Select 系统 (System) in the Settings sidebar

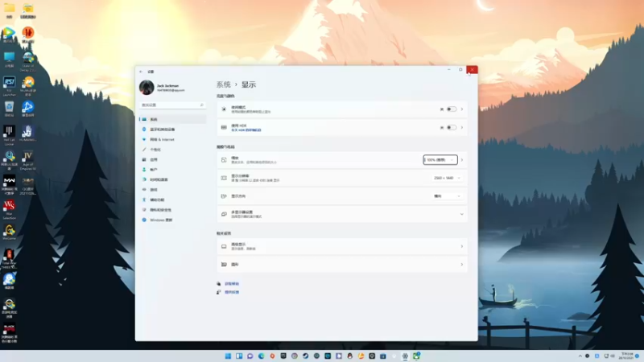172,119
